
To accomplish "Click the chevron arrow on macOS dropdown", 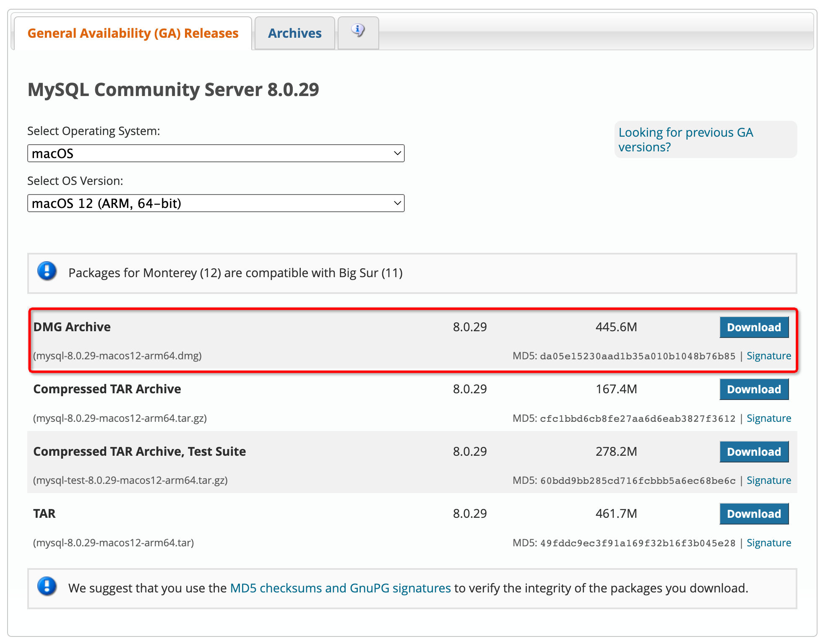I will pos(397,153).
